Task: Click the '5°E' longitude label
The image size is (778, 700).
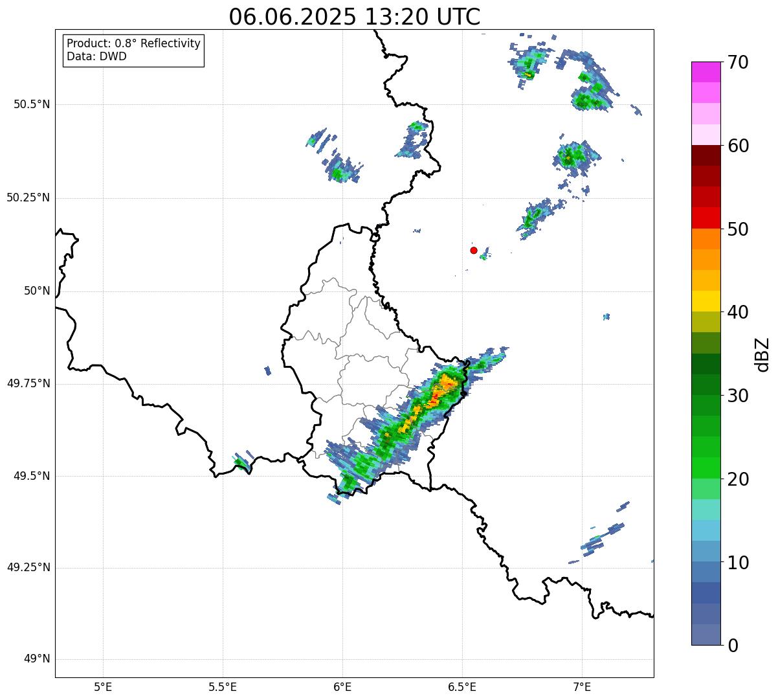Action: [x=103, y=687]
